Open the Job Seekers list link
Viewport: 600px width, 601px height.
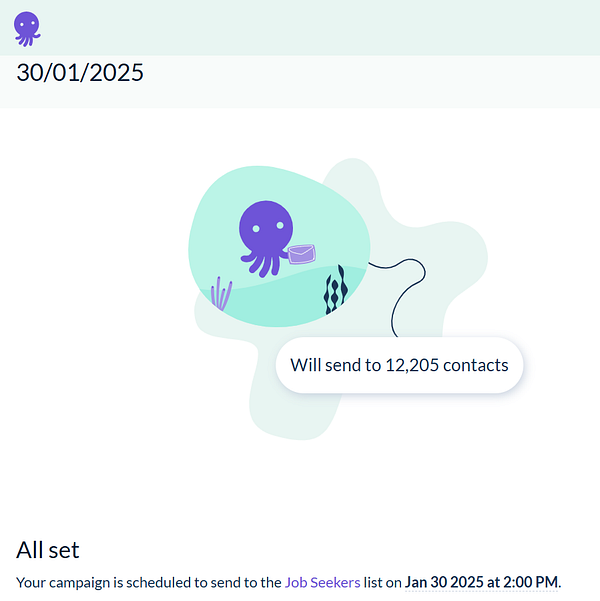(x=322, y=582)
